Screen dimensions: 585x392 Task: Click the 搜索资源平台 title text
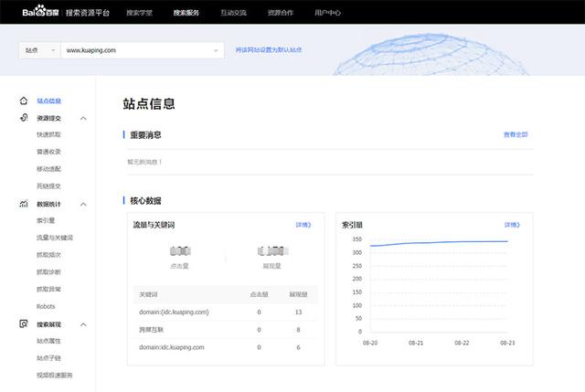click(x=88, y=13)
